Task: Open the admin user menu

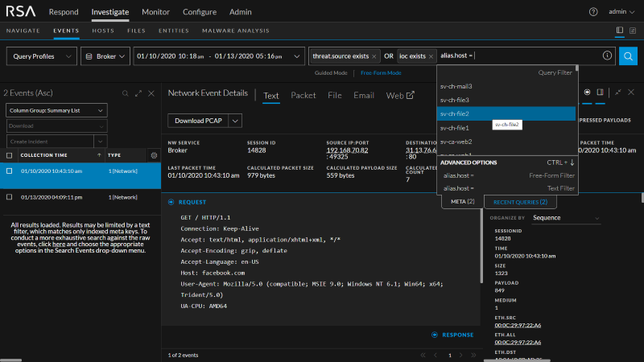Action: pyautogui.click(x=621, y=12)
